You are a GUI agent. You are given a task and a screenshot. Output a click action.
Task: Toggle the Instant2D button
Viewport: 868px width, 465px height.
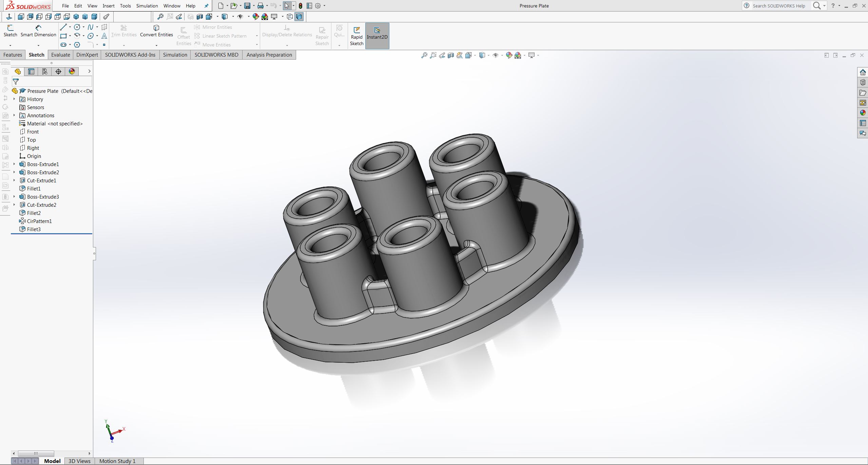click(377, 36)
